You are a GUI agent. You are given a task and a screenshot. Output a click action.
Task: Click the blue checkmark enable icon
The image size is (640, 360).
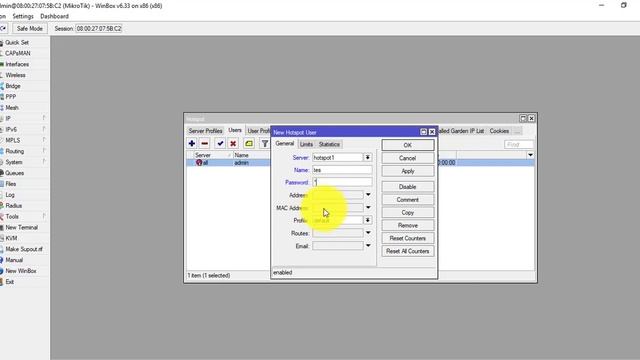pyautogui.click(x=220, y=143)
